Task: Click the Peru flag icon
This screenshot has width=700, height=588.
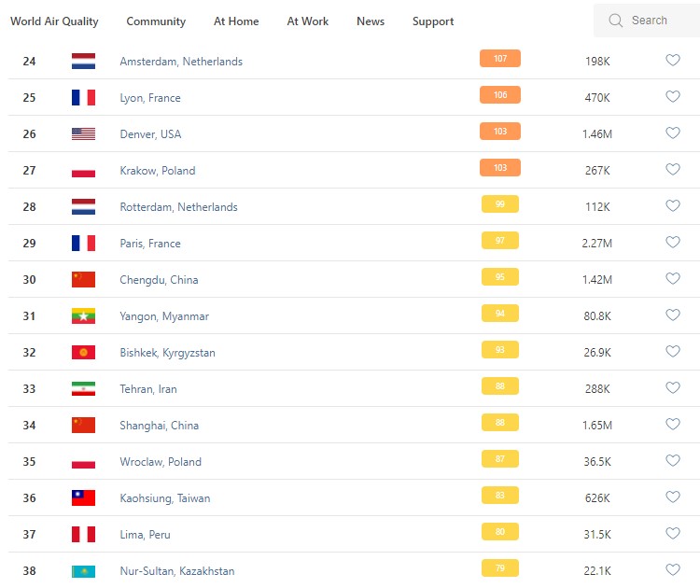Action: [x=83, y=534]
